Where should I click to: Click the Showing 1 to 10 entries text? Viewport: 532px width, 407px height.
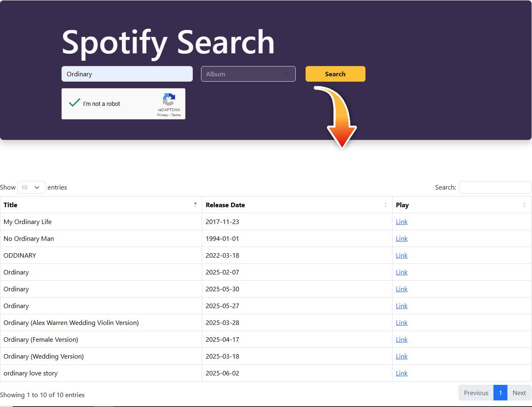coord(42,395)
